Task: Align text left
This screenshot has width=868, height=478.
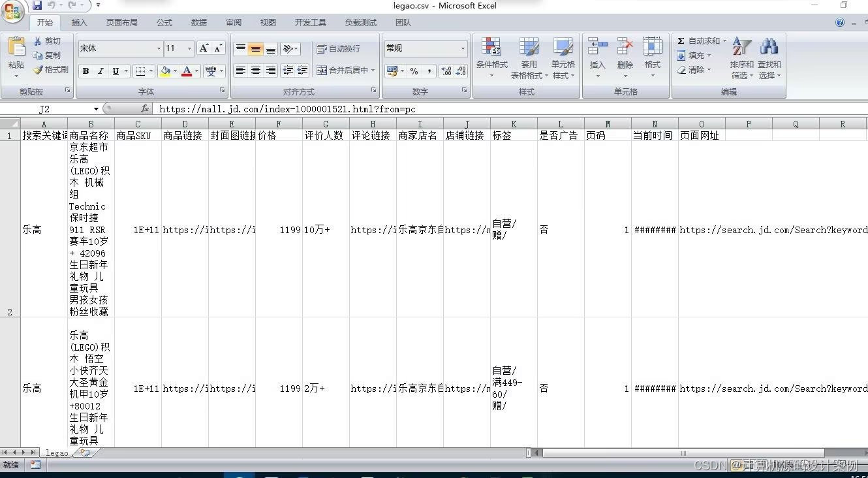Action: pyautogui.click(x=241, y=71)
